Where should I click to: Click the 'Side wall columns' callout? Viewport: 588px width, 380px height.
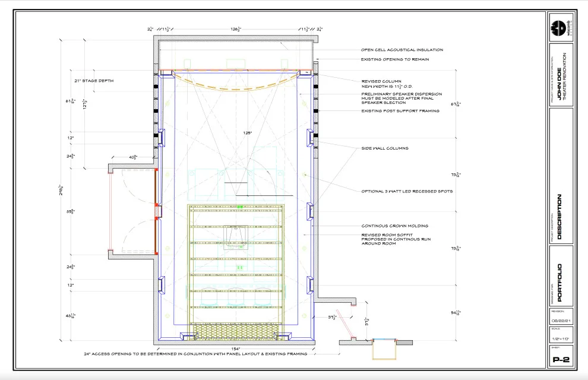[385, 148]
